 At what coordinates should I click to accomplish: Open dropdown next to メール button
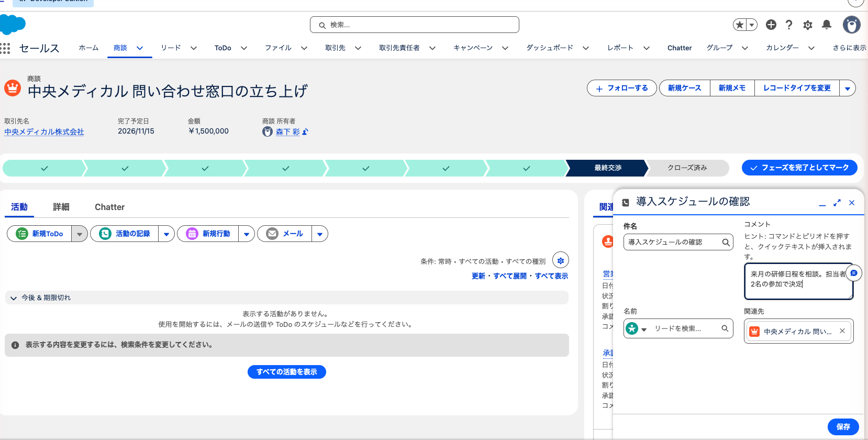(320, 234)
